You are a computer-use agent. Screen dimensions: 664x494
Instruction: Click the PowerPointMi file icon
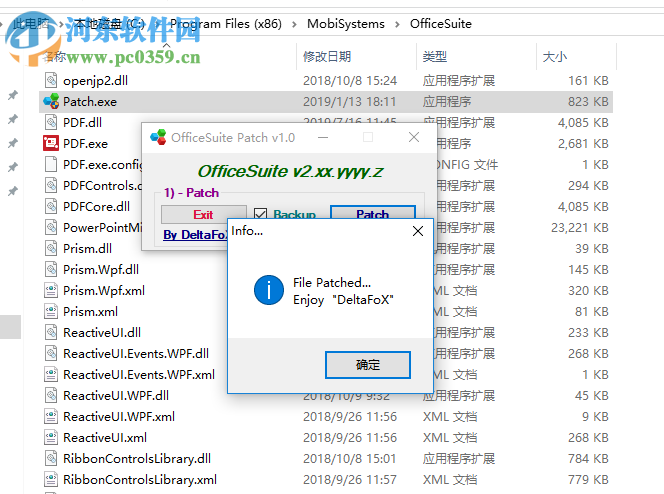point(51,227)
